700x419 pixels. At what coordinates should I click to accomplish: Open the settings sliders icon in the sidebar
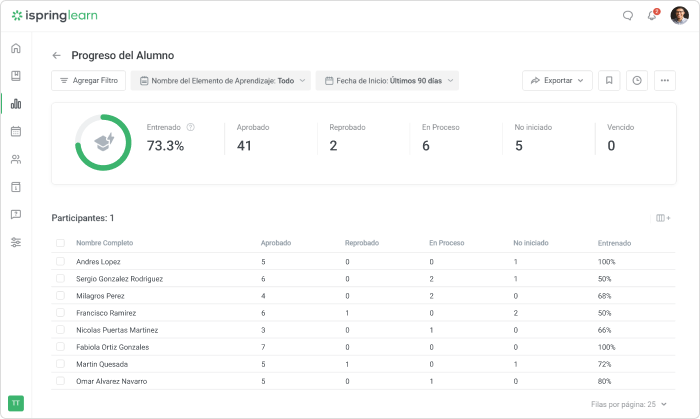click(16, 242)
